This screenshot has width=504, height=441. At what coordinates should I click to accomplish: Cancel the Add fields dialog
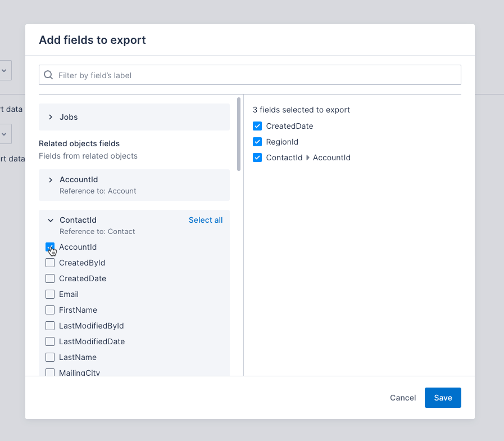click(x=402, y=398)
